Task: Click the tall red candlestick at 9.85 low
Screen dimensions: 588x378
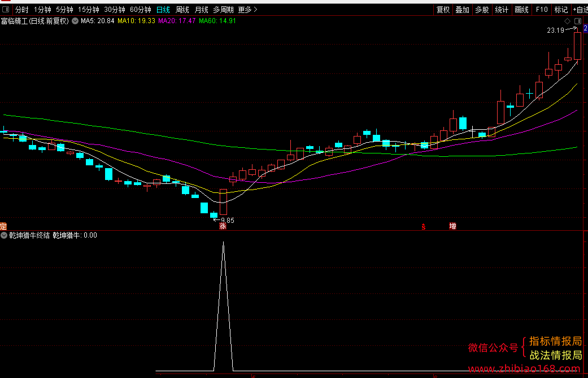Action: point(223,202)
